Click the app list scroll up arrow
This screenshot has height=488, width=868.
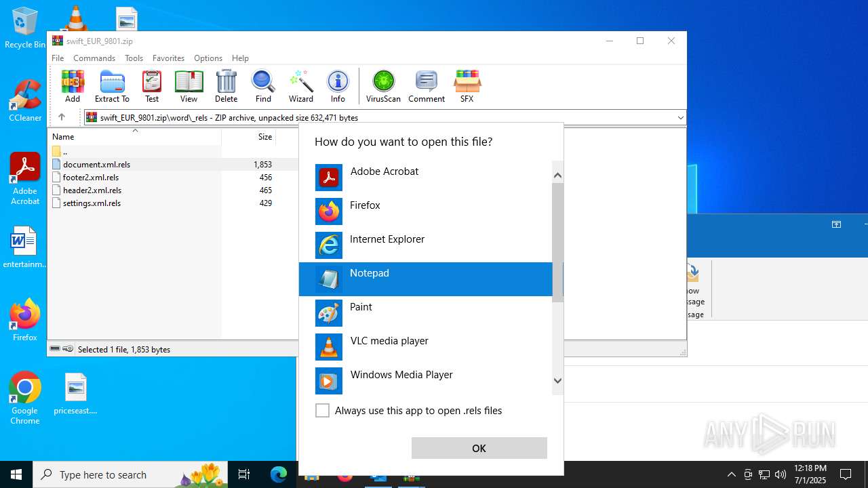click(x=557, y=176)
